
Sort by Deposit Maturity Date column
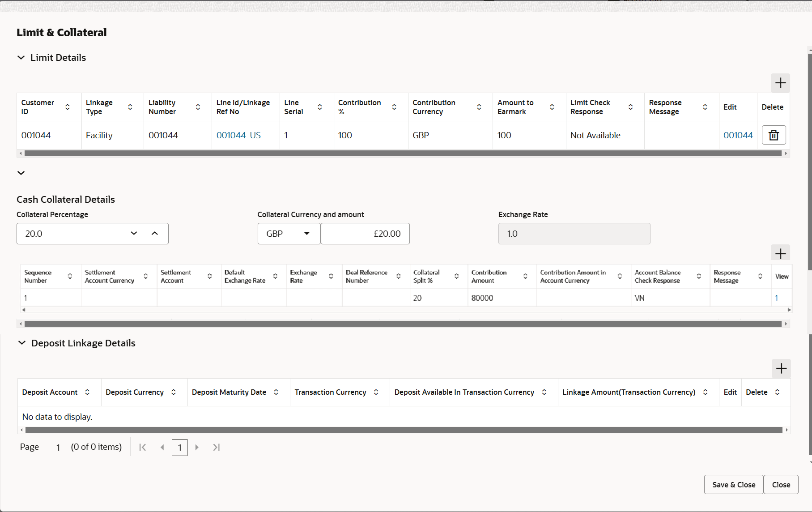tap(276, 392)
